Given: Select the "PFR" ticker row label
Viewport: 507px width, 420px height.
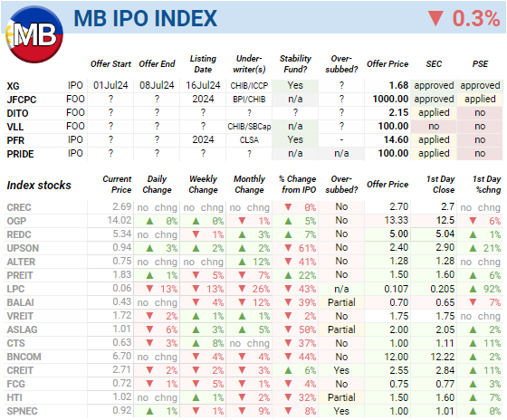Looking at the screenshot, I should coord(15,140).
